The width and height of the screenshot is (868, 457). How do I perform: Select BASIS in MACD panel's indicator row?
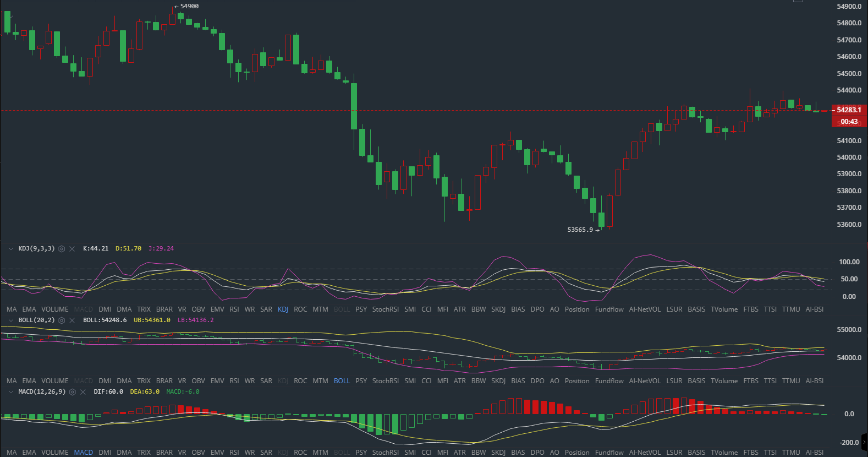pyautogui.click(x=696, y=453)
